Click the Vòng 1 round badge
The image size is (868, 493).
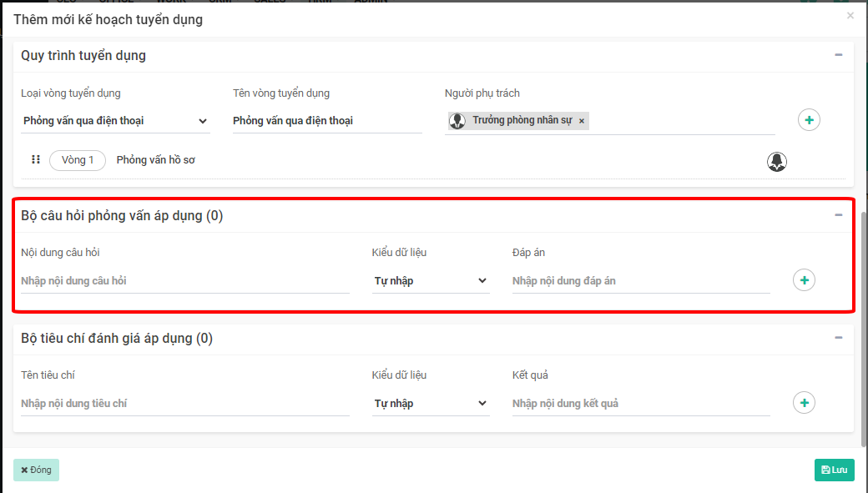(78, 160)
